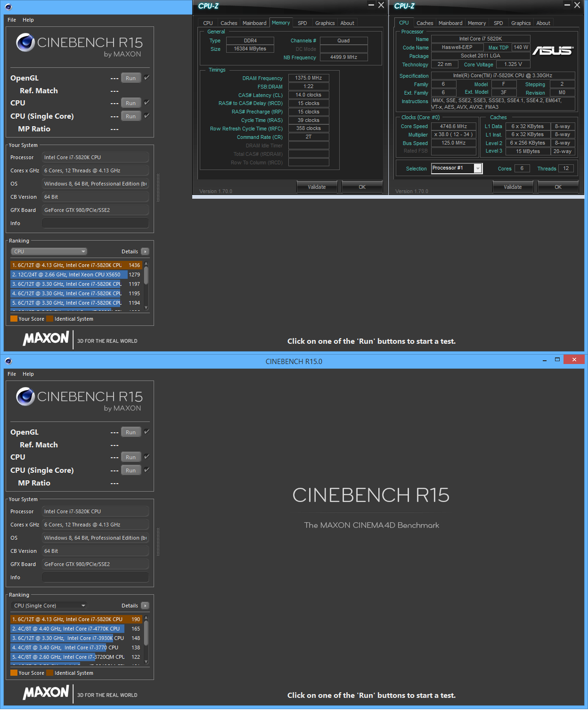Run the OpenGL test in the CINEBENCH R15.0 window
Image resolution: width=588 pixels, height=712 pixels.
point(131,432)
